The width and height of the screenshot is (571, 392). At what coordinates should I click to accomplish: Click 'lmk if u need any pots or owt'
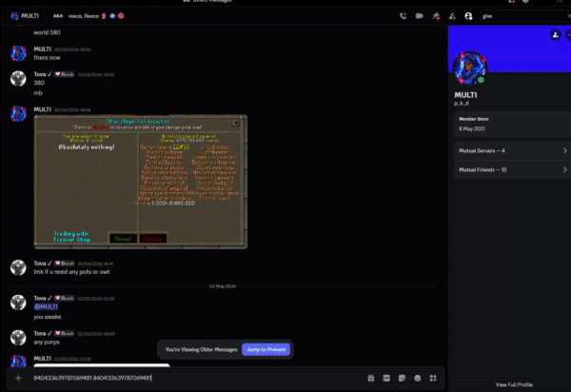point(71,272)
